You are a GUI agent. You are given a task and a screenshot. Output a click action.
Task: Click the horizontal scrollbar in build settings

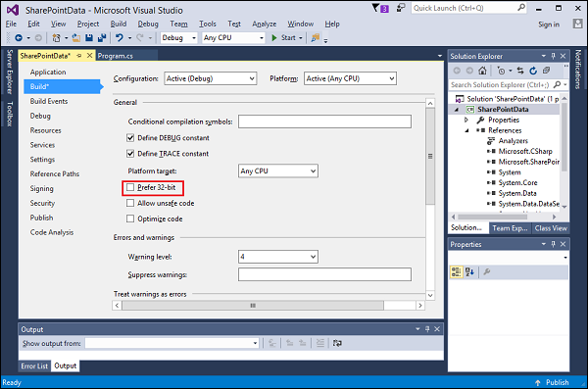pyautogui.click(x=253, y=306)
